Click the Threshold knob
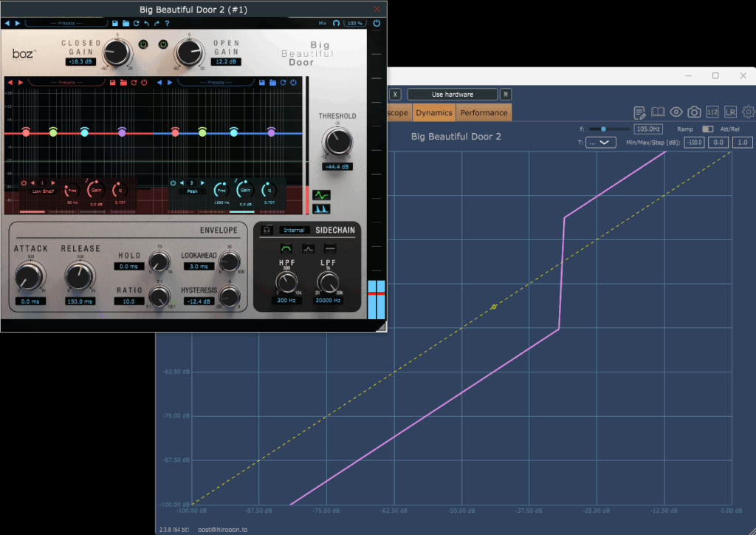 [x=337, y=142]
